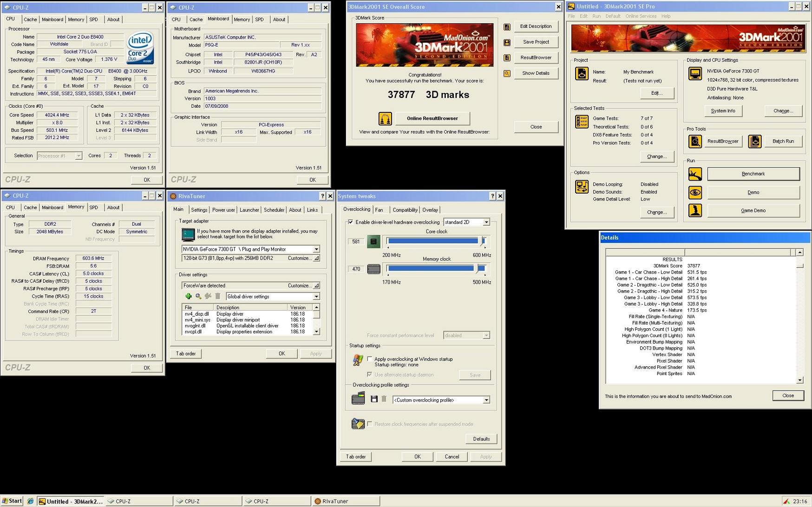The height and width of the screenshot is (507, 812).
Task: Click the Tab order button in RivaTuner
Action: [x=186, y=354]
